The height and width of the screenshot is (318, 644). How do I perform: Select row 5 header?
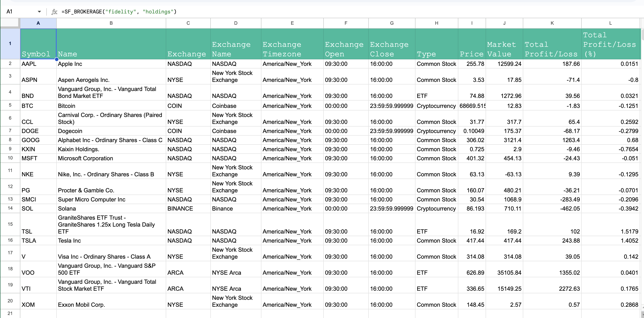pos(10,105)
